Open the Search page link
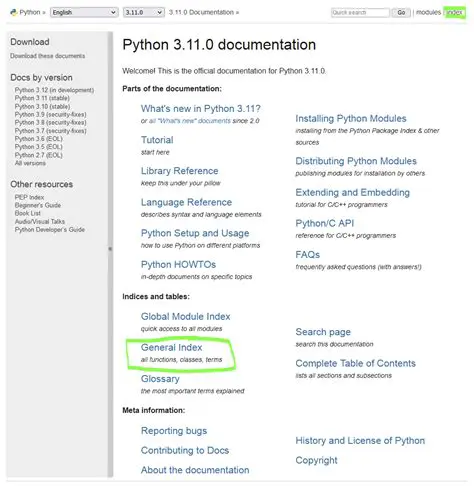The image size is (474, 486). pyautogui.click(x=323, y=332)
